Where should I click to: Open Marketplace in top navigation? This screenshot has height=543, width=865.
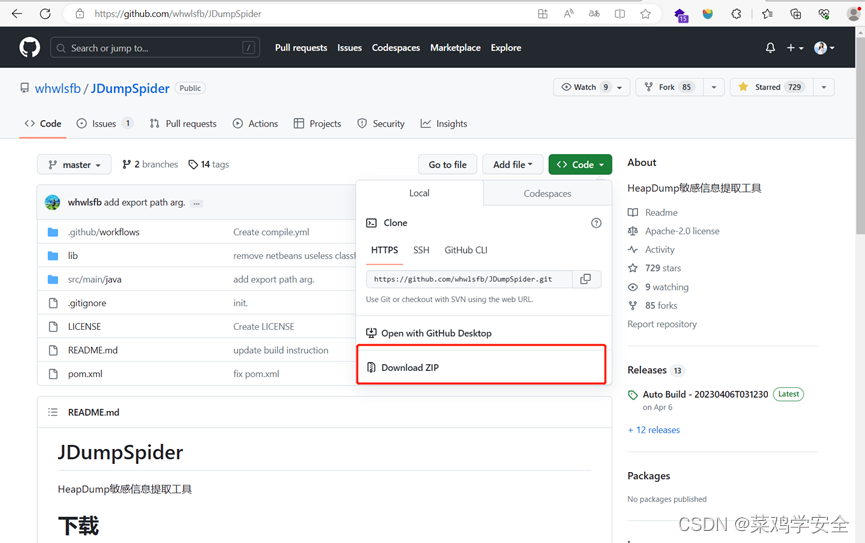click(455, 48)
